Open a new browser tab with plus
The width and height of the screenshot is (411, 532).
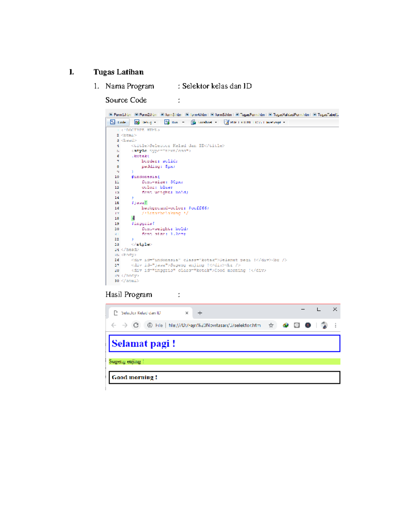tap(200, 313)
